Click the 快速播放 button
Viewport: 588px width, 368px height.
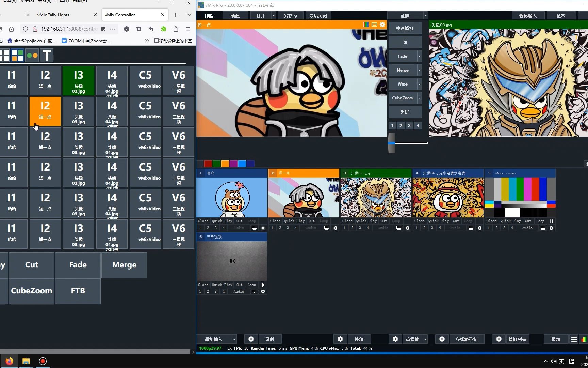tap(405, 28)
